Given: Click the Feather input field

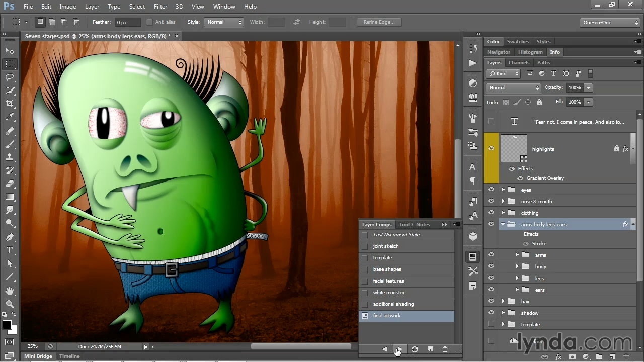Looking at the screenshot, I should coord(128,22).
